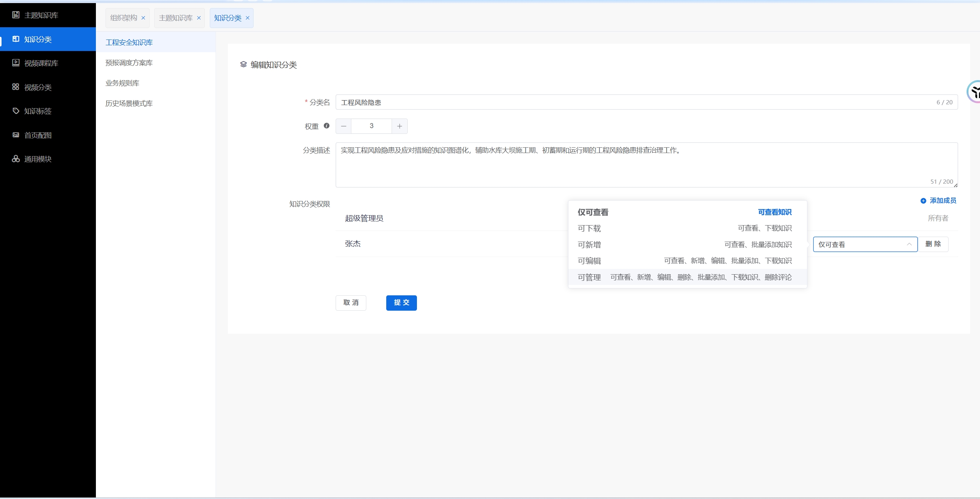Screen dimensions: 980x499
Task: Click the 权重 info tooltip icon
Action: point(326,126)
